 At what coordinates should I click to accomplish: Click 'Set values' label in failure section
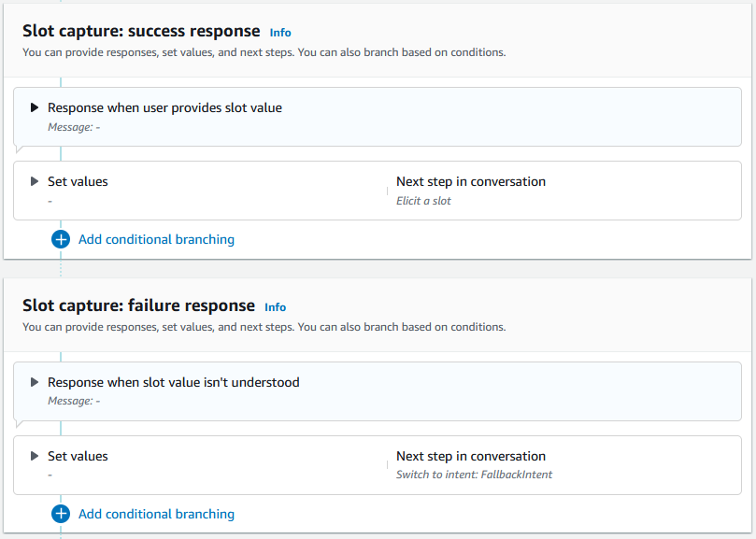[x=78, y=456]
